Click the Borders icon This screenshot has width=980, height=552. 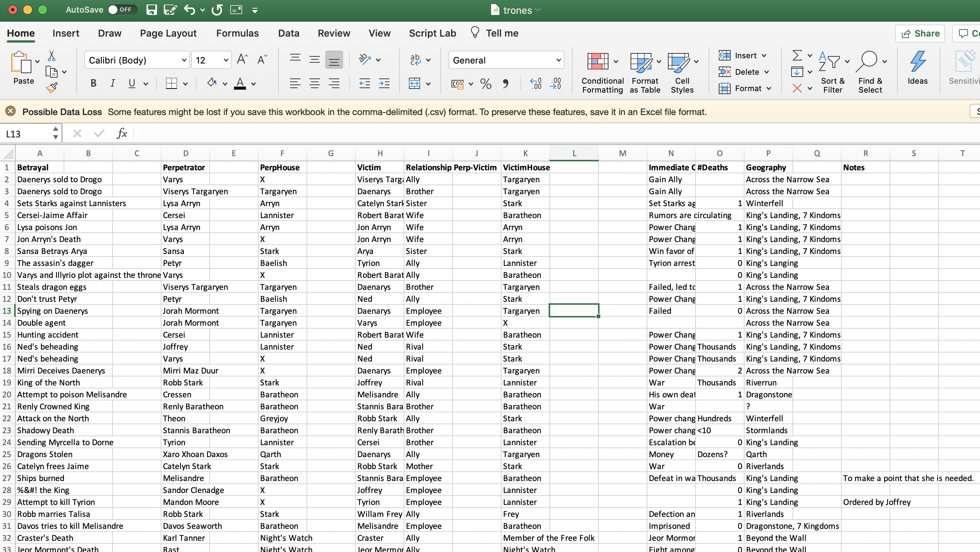[x=172, y=83]
